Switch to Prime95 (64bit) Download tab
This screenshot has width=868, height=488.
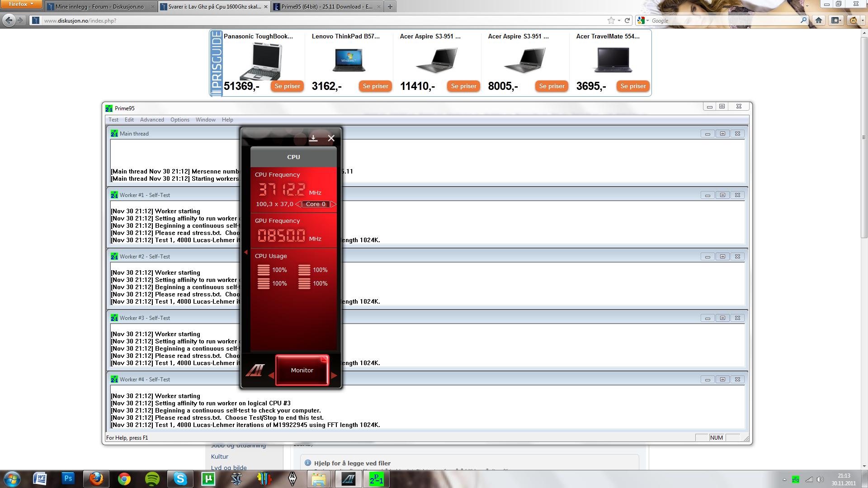(327, 7)
